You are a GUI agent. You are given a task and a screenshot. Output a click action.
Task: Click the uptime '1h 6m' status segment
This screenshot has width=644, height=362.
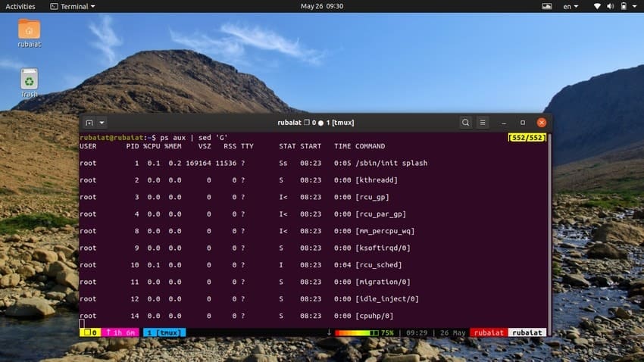click(120, 332)
